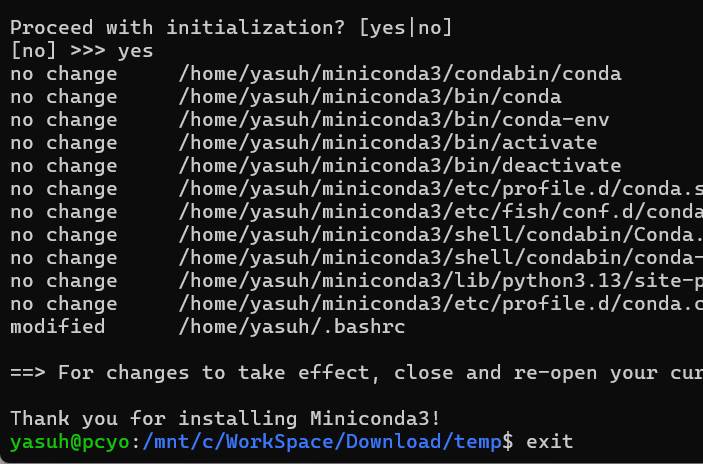Click the /home/yasuh/.bashrc path
The image size is (703, 464).
pos(291,326)
